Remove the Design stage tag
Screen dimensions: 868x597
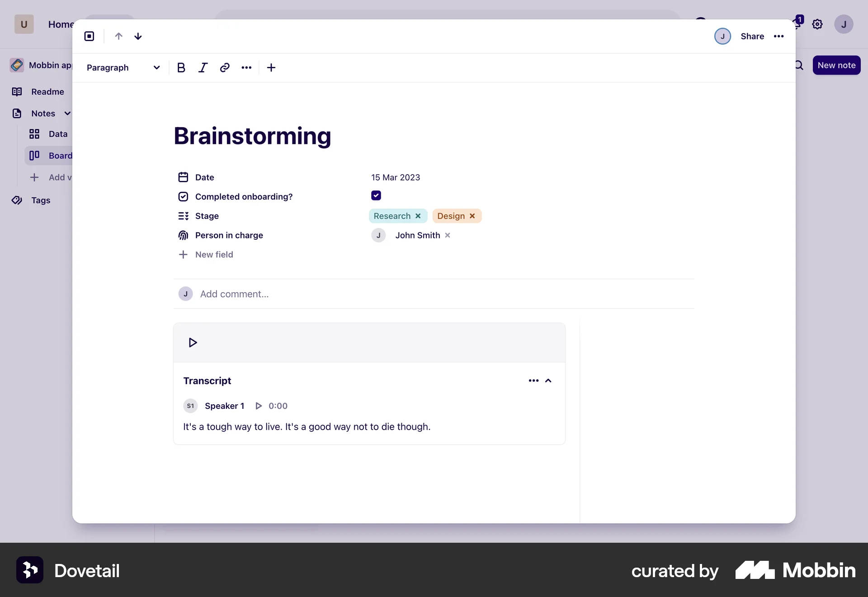472,216
